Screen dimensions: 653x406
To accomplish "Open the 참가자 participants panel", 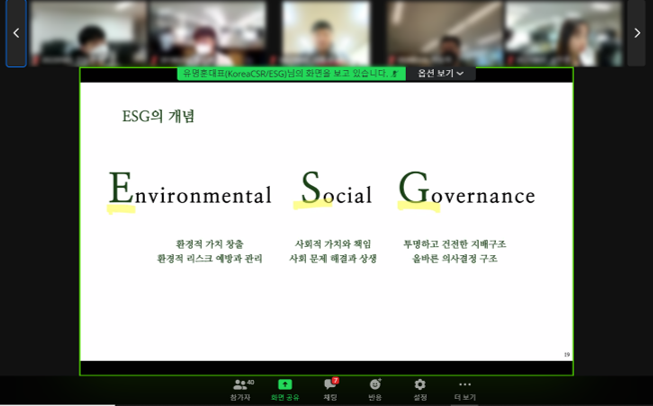I will click(x=242, y=388).
